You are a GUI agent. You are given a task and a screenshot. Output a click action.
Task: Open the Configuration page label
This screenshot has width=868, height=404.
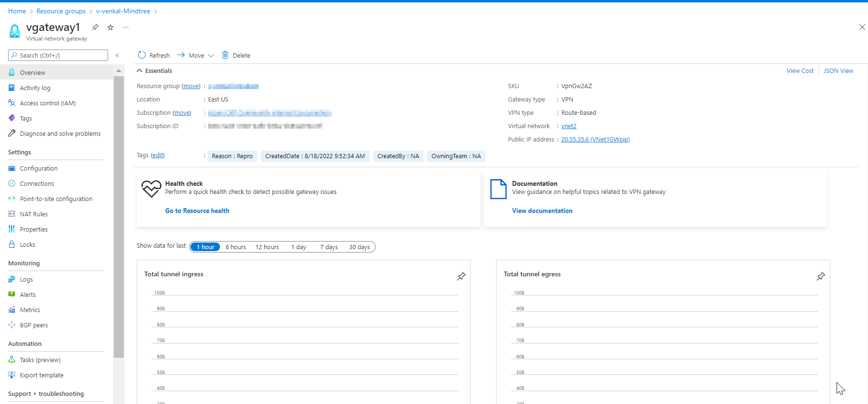click(39, 168)
